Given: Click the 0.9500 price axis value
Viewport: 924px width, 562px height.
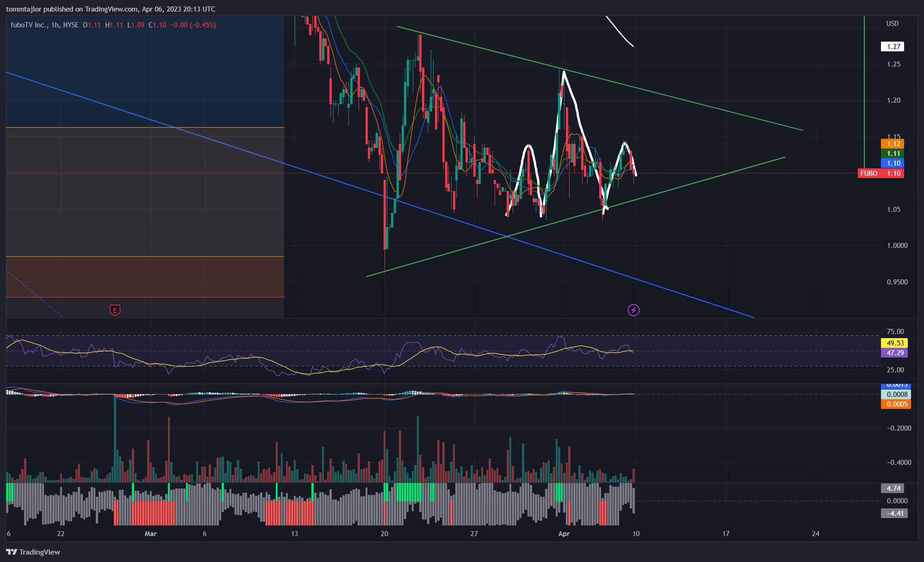Looking at the screenshot, I should [897, 282].
